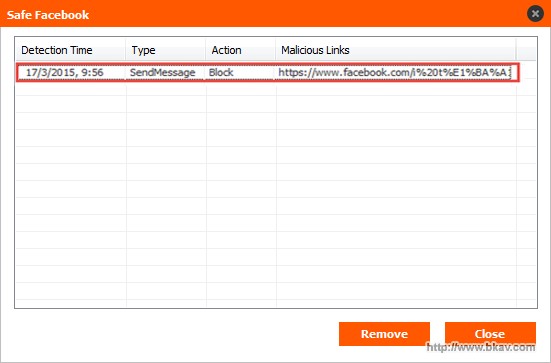
Task: Click the Remove button
Action: [x=384, y=333]
